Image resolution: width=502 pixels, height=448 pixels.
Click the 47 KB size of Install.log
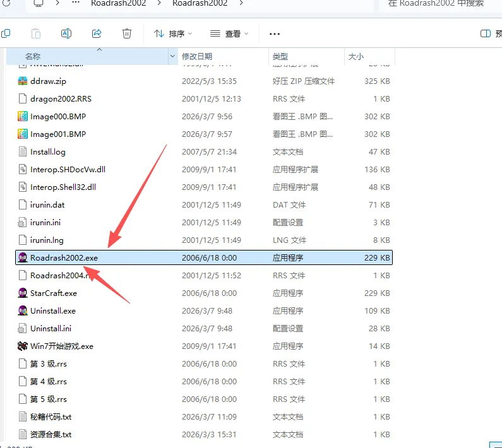(379, 152)
